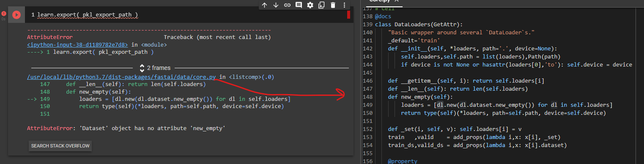Viewport: 644px width, 164px height.
Task: Click 'Traceback (most recent call last)' text
Action: (x=217, y=37)
